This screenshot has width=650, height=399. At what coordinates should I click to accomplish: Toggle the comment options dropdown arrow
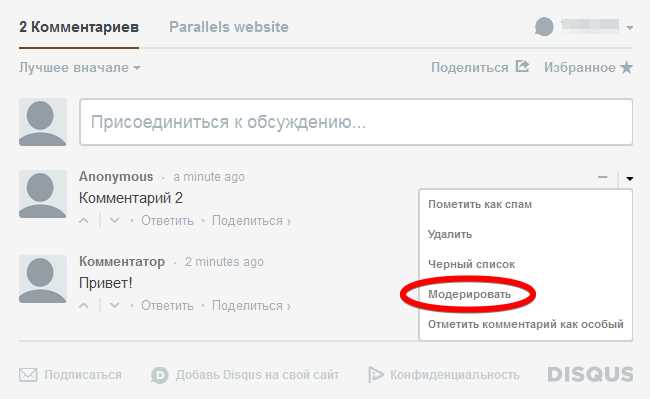pyautogui.click(x=630, y=179)
